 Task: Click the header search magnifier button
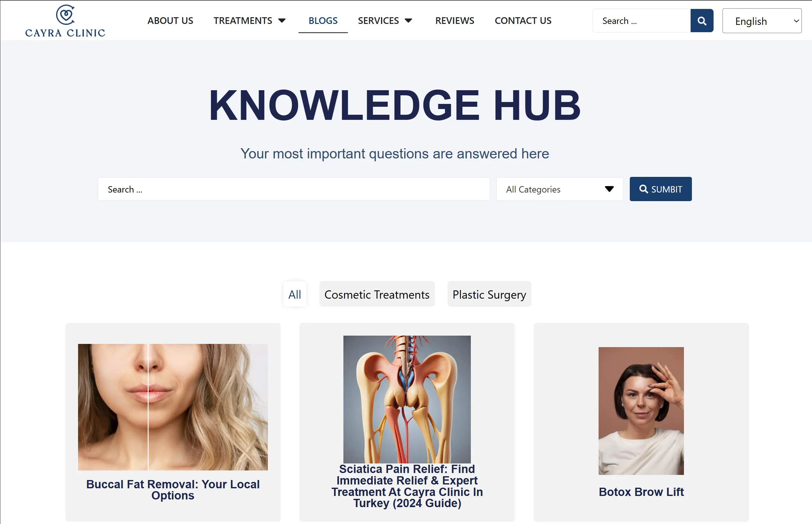[701, 21]
